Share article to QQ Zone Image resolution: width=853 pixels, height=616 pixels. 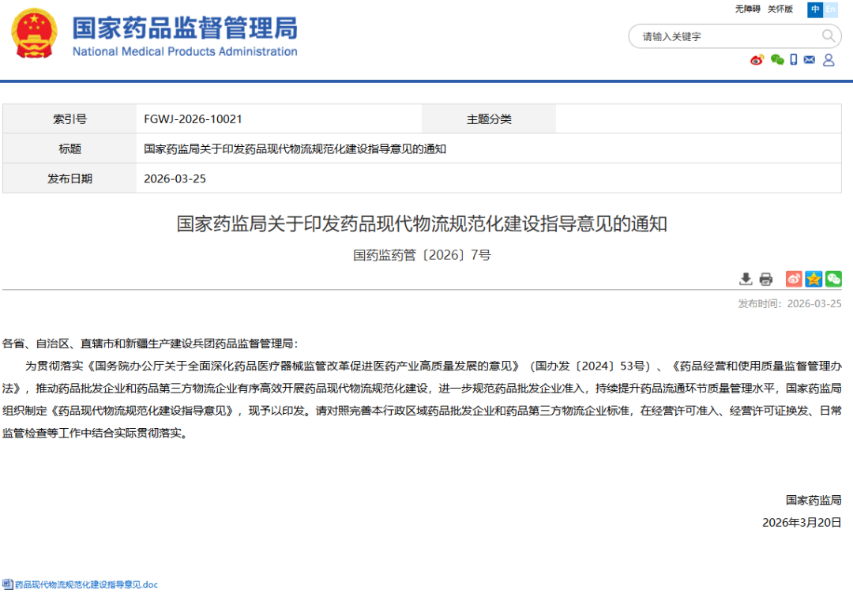(x=814, y=279)
